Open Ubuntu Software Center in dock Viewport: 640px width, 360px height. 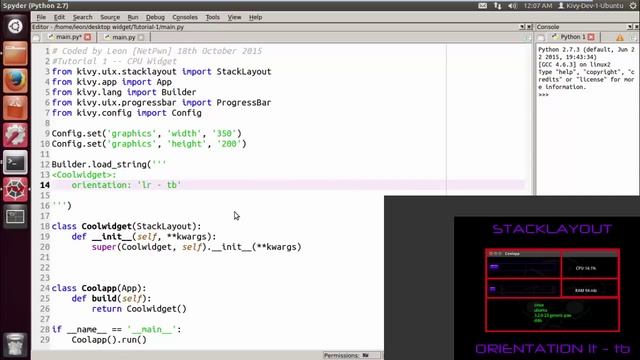click(x=15, y=108)
